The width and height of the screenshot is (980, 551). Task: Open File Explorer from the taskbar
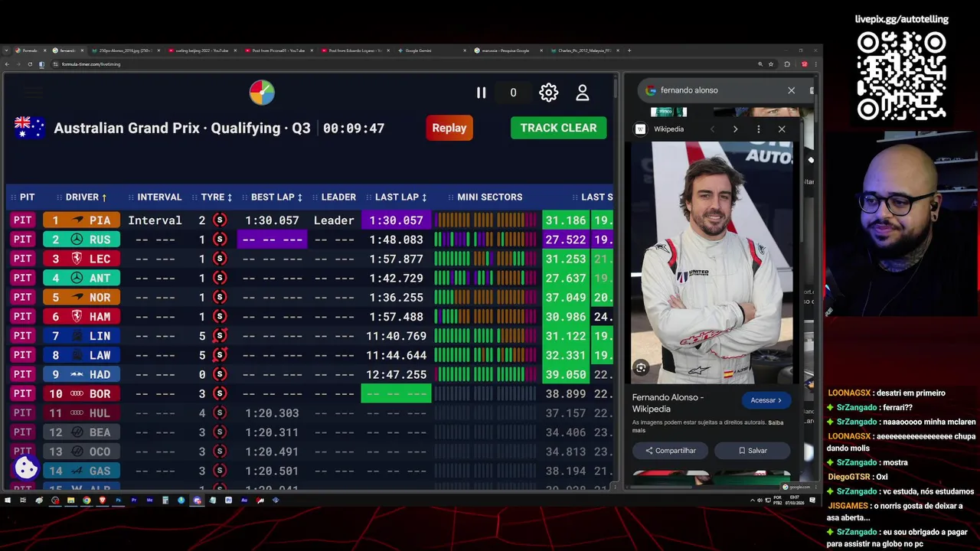click(x=70, y=500)
